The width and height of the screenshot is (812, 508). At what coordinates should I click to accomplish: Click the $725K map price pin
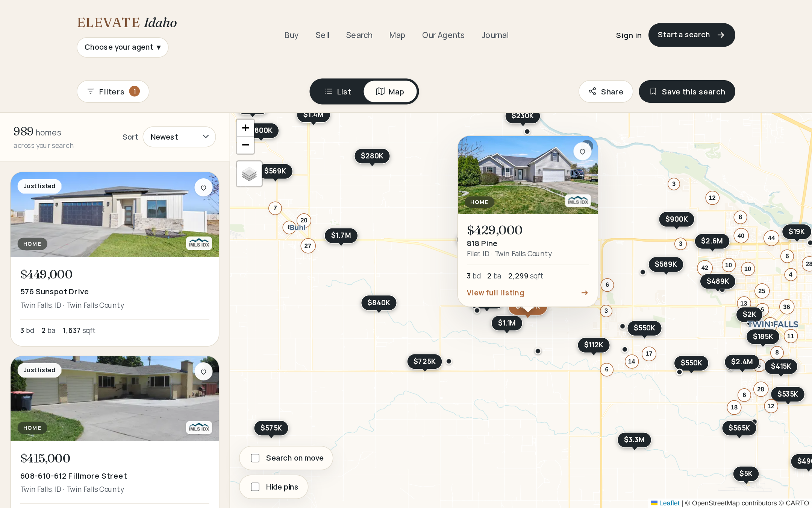(x=424, y=362)
